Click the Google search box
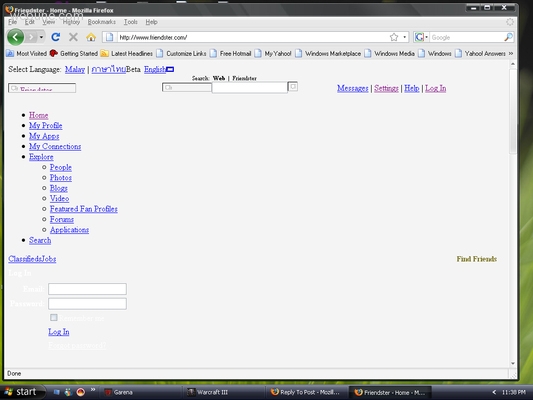 click(x=466, y=37)
